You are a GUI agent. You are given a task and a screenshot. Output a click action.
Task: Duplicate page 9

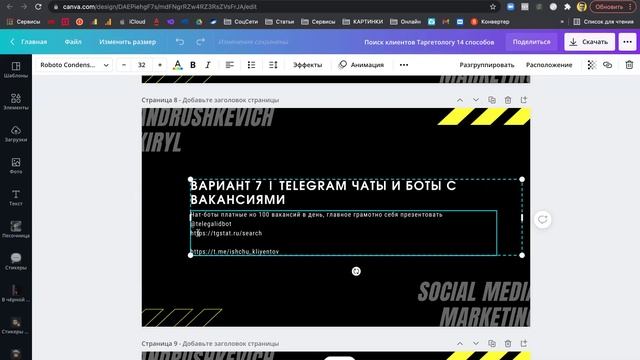tap(492, 344)
